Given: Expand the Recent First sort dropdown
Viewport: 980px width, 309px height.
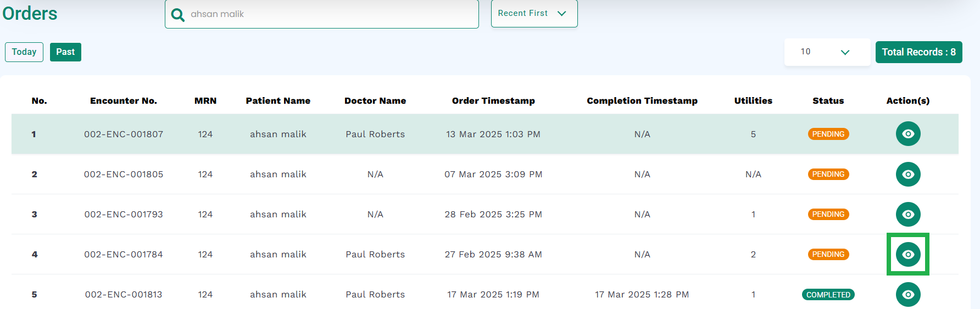Looking at the screenshot, I should pyautogui.click(x=534, y=13).
